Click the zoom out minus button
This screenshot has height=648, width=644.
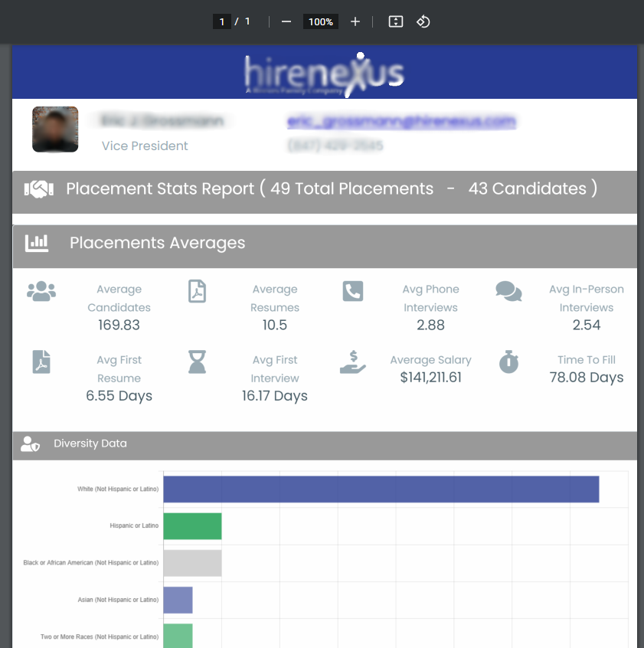point(286,21)
